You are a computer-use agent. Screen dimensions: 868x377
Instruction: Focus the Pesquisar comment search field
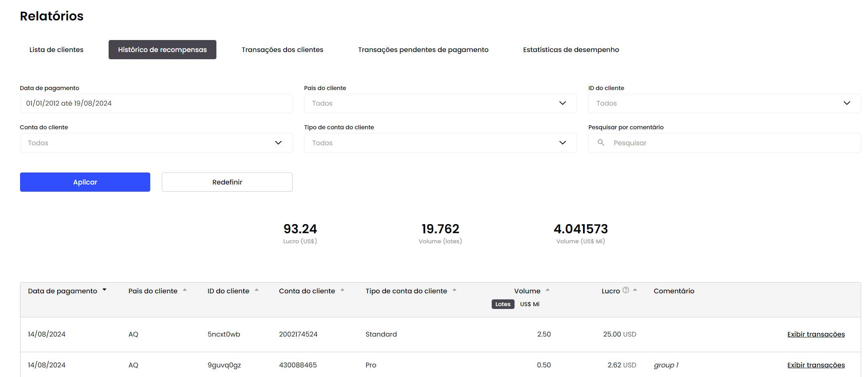tap(725, 143)
